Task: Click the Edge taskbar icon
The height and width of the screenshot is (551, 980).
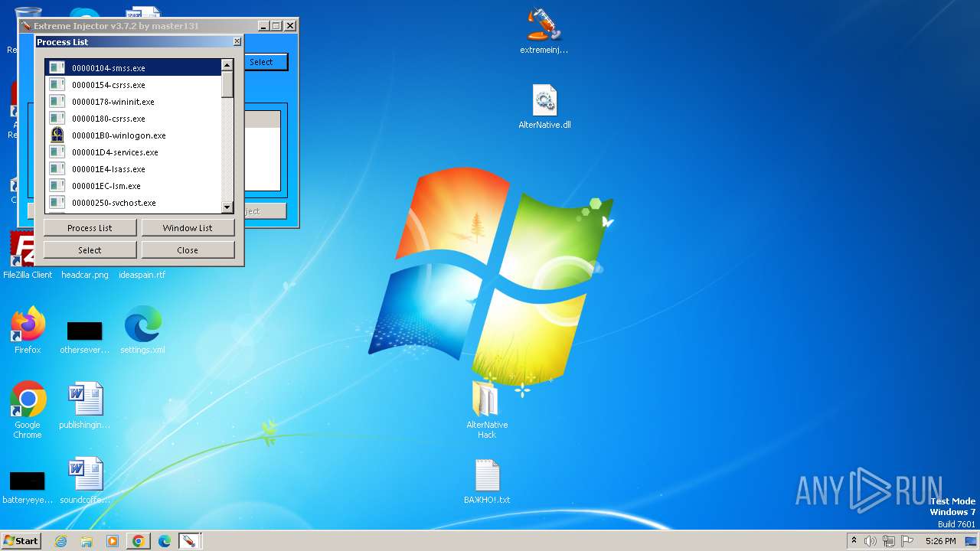Action: tap(164, 541)
